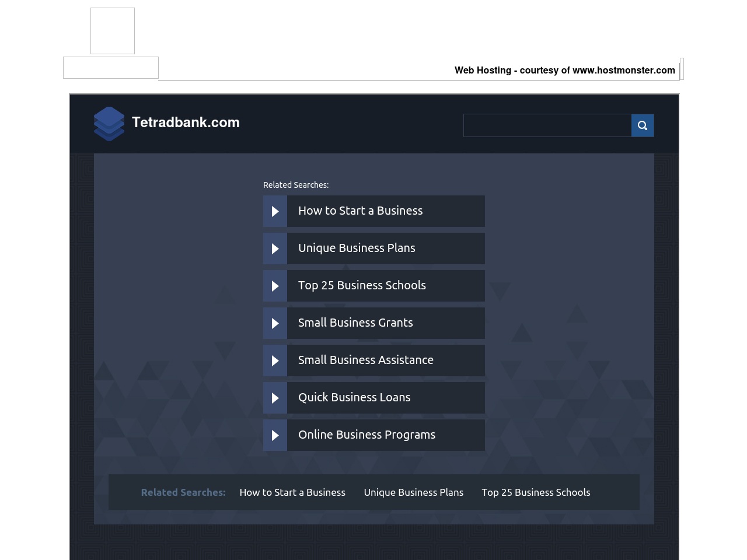This screenshot has height=560, width=747.
Task: Focus the site search text field
Action: (547, 125)
